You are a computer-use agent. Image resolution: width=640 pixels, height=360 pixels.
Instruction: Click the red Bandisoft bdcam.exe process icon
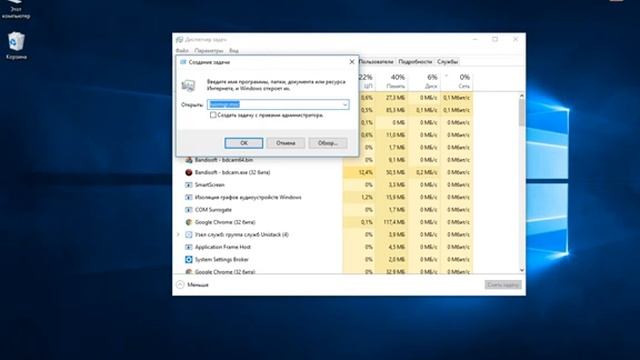[189, 173]
